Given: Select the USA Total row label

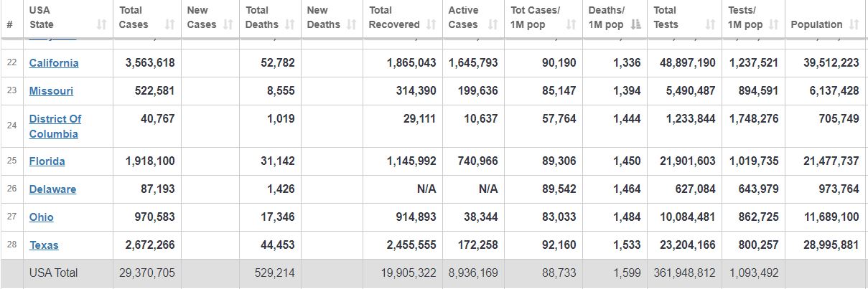Looking at the screenshot, I should (53, 273).
